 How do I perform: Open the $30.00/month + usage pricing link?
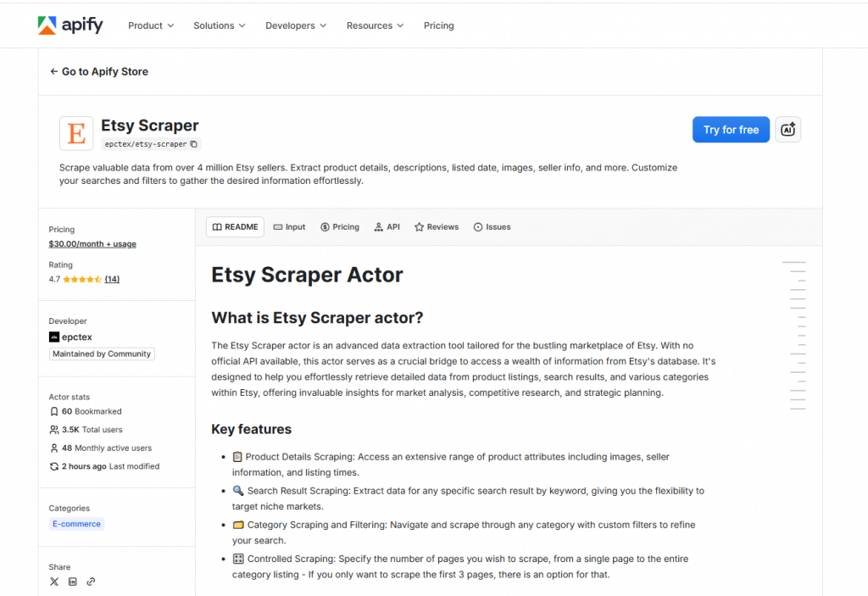92,244
